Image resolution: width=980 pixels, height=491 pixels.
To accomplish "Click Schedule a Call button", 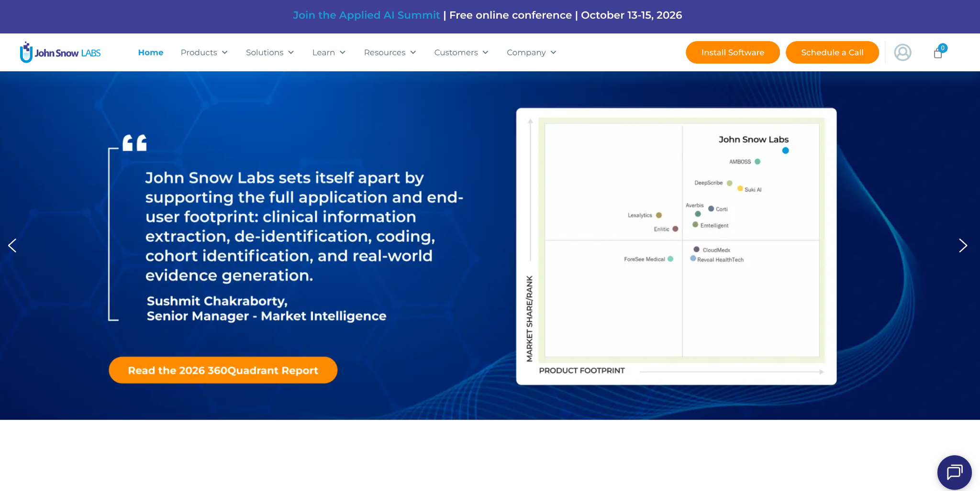I will click(x=832, y=52).
